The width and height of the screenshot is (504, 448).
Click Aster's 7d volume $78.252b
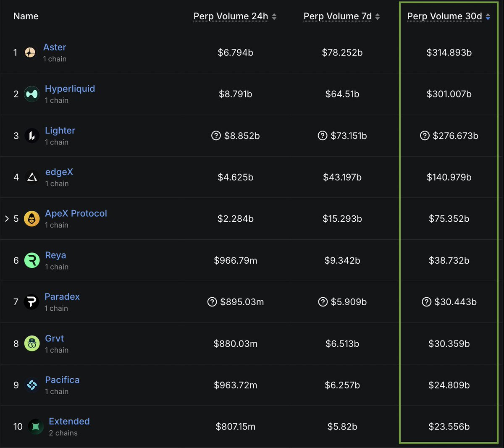pyautogui.click(x=342, y=52)
